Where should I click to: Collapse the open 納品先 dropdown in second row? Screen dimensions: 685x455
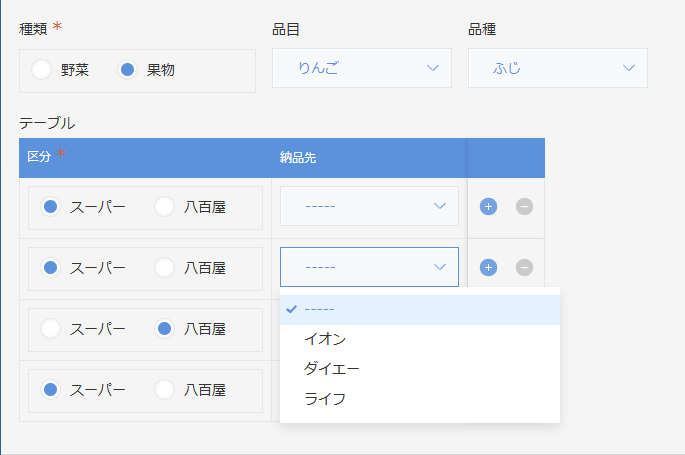click(x=369, y=267)
